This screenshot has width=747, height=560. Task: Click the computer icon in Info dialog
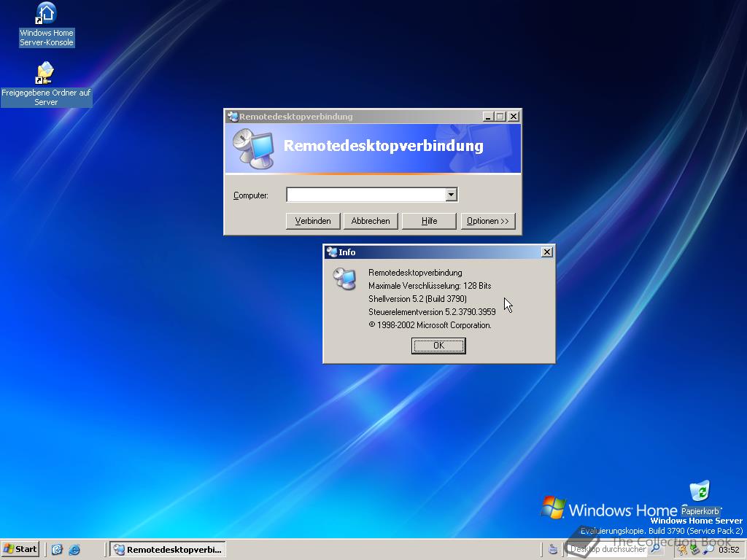pos(344,279)
